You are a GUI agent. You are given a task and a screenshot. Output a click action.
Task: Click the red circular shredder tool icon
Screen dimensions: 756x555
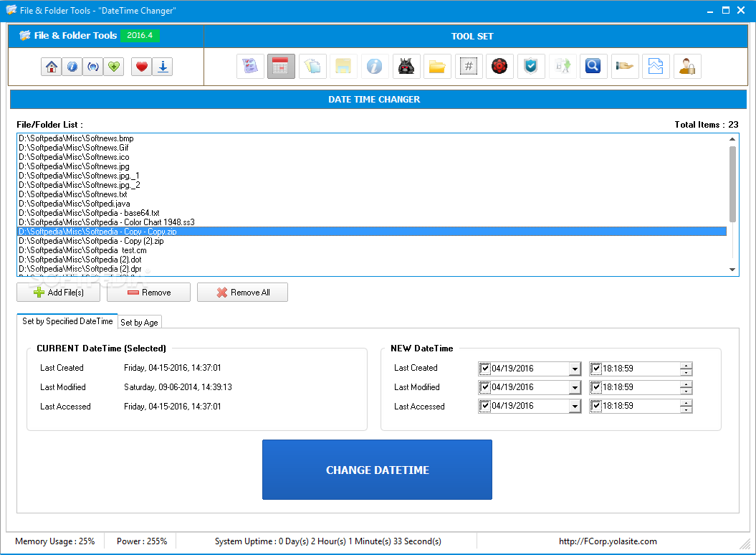tap(499, 66)
